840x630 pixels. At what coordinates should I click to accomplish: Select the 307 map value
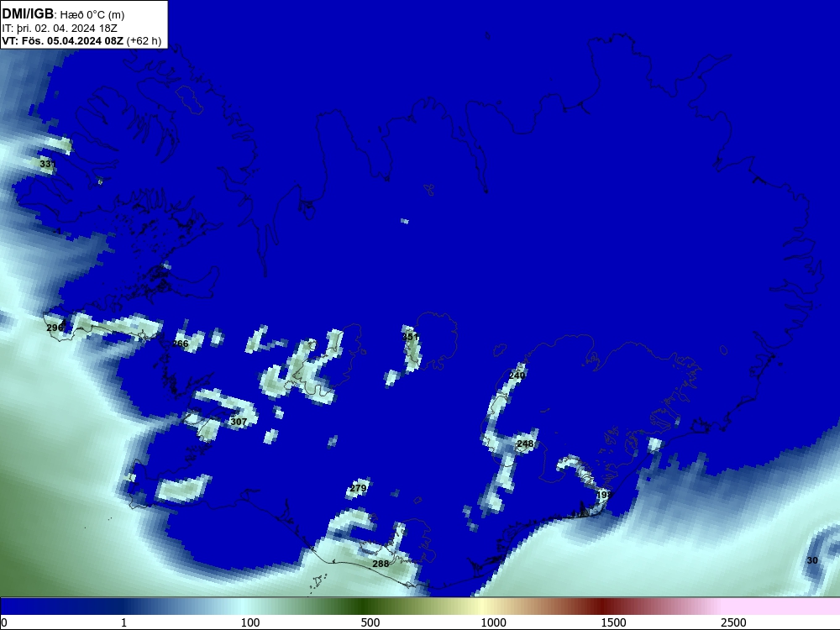(x=239, y=422)
